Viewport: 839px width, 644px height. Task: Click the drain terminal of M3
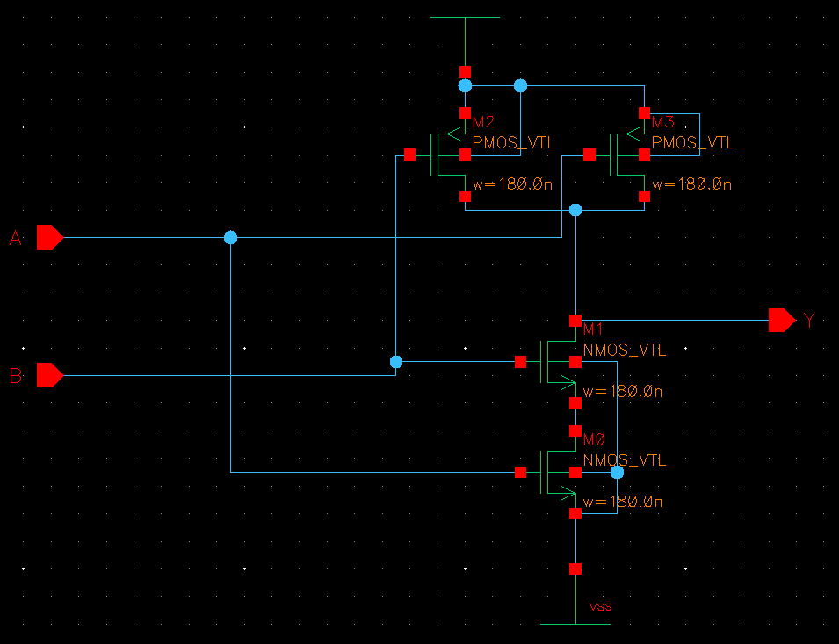click(x=644, y=196)
